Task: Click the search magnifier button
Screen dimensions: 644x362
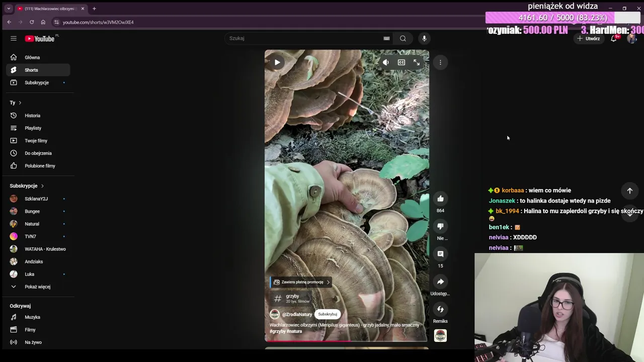Action: (403, 38)
